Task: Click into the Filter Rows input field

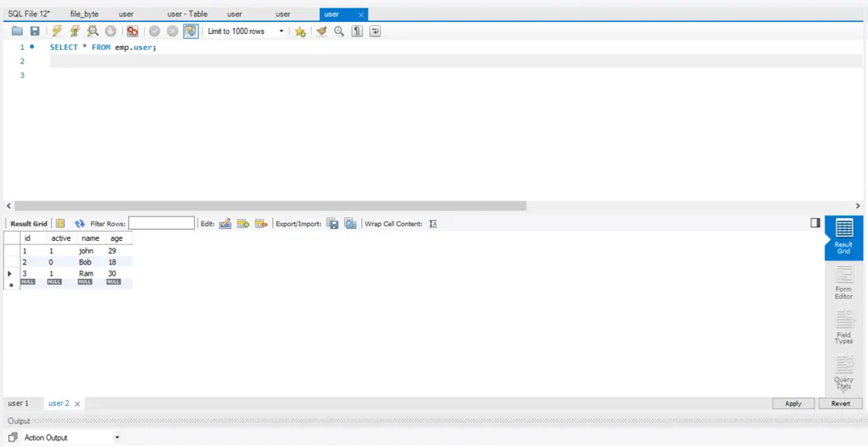Action: pos(161,224)
